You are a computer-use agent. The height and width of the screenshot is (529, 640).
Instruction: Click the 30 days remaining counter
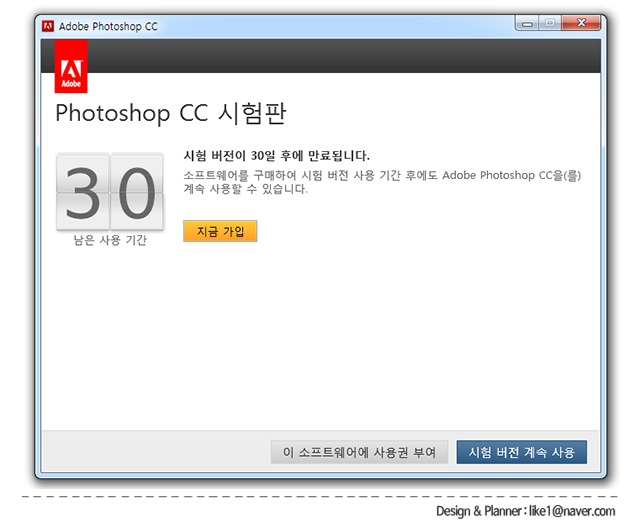[x=110, y=191]
